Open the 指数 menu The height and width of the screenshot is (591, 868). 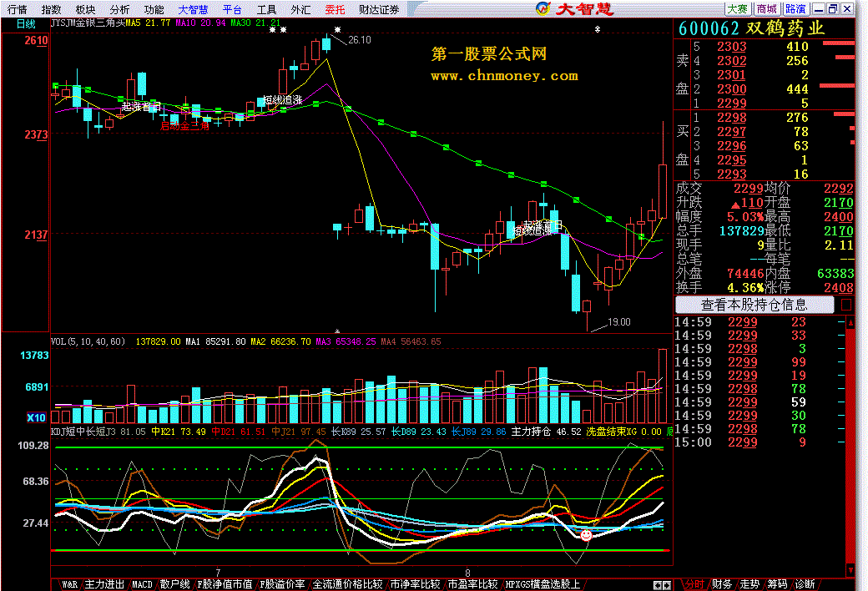click(x=51, y=9)
